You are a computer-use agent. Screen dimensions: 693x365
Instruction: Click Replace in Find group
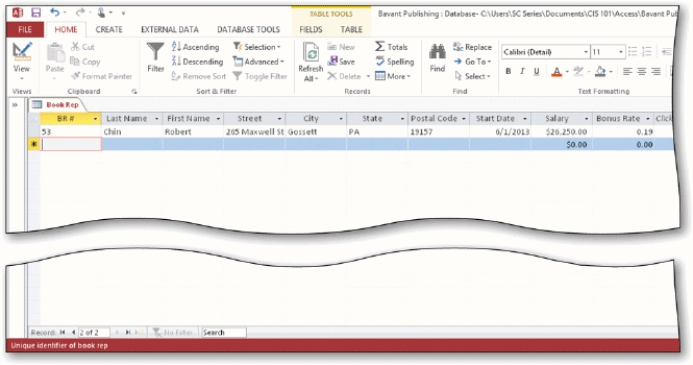coord(472,47)
